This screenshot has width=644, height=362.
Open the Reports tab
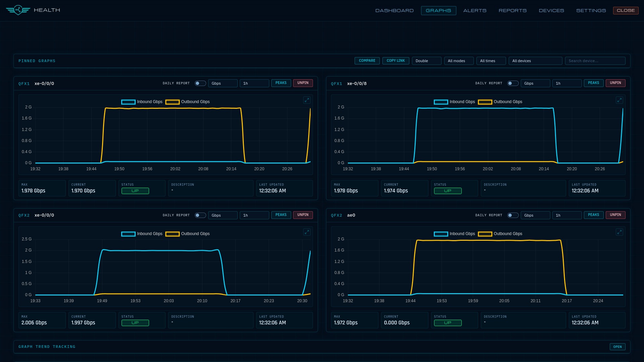(x=512, y=10)
